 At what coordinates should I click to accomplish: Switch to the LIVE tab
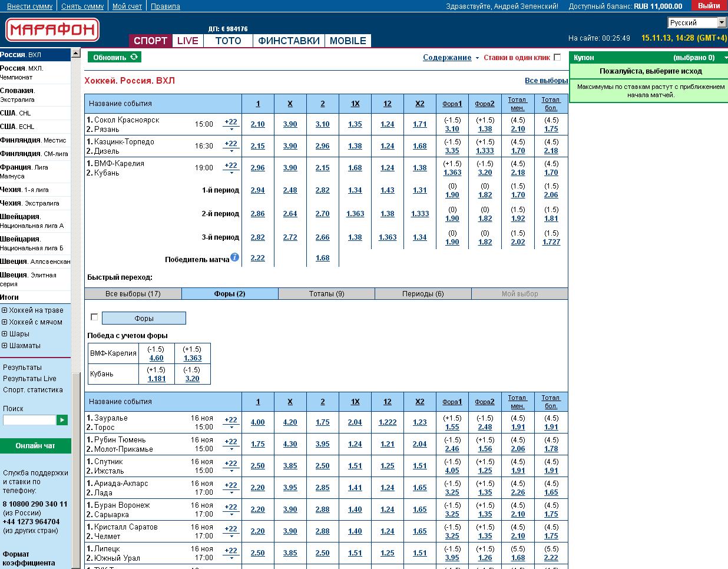[x=188, y=41]
